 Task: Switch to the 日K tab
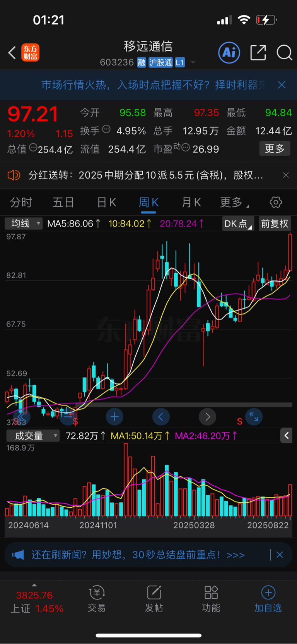click(x=106, y=202)
